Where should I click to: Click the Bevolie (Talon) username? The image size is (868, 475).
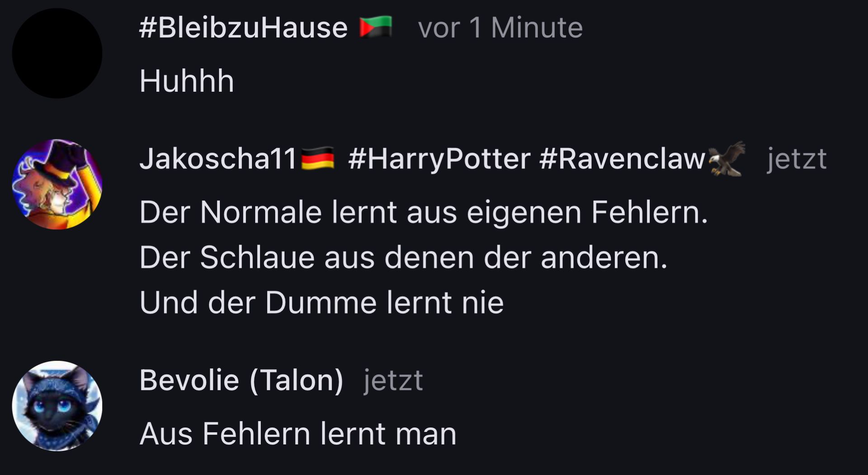[x=241, y=380]
